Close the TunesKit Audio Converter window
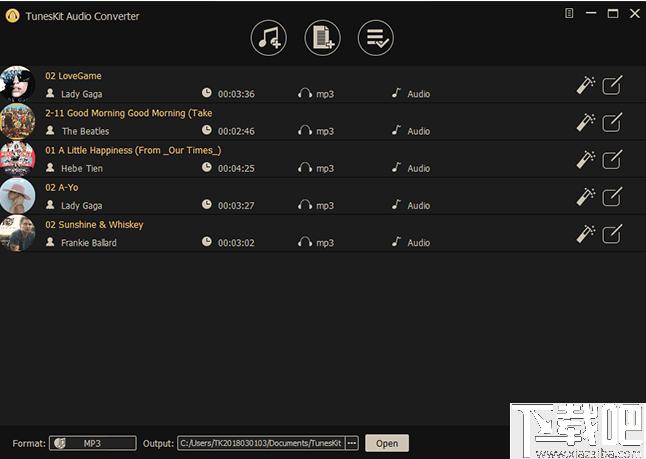The image size is (646, 459). point(635,13)
